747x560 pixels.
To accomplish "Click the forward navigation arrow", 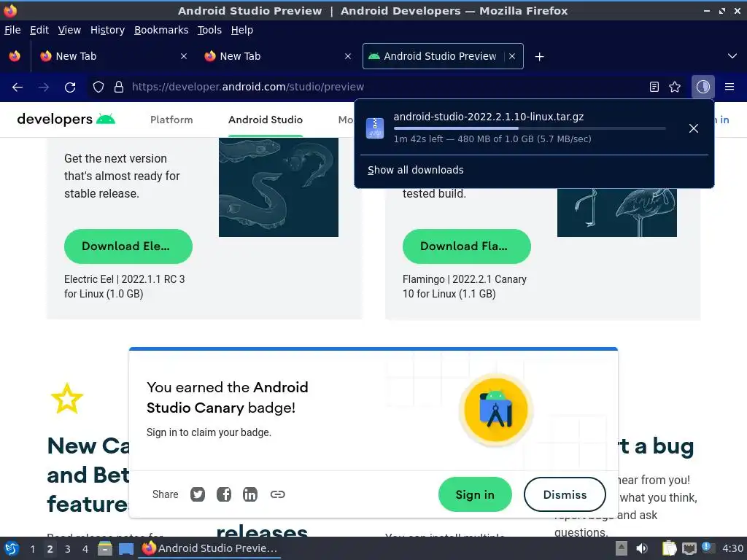I will [x=44, y=87].
